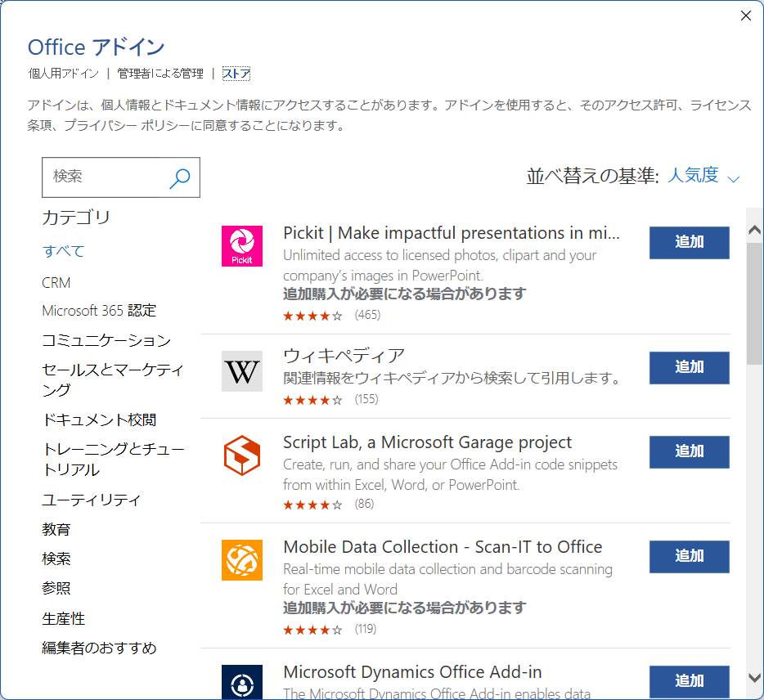Open the トレーニングとチュートリアル category
The height and width of the screenshot is (700, 764).
113,459
